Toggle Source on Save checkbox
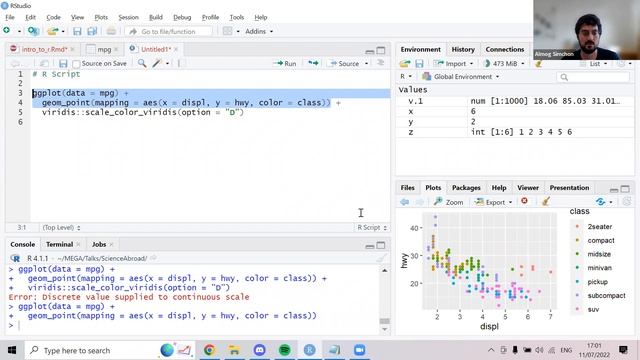 point(76,64)
